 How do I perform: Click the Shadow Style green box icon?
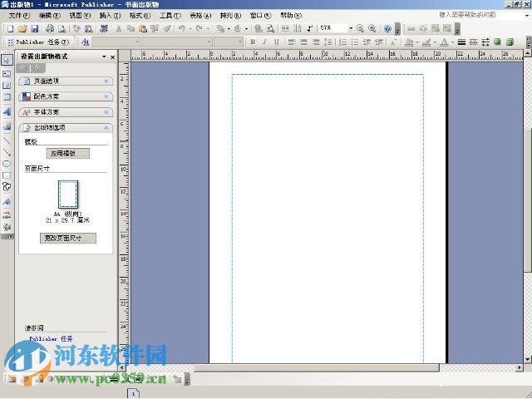click(497, 42)
